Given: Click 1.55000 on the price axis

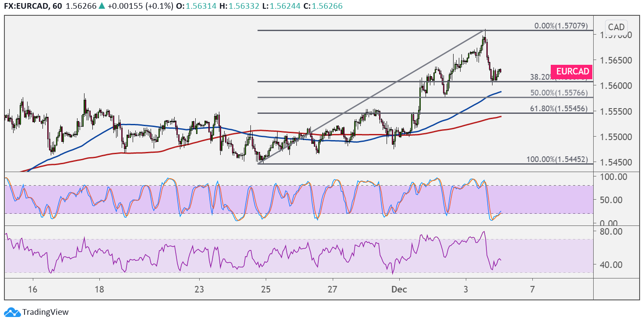Looking at the screenshot, I should 615,137.
